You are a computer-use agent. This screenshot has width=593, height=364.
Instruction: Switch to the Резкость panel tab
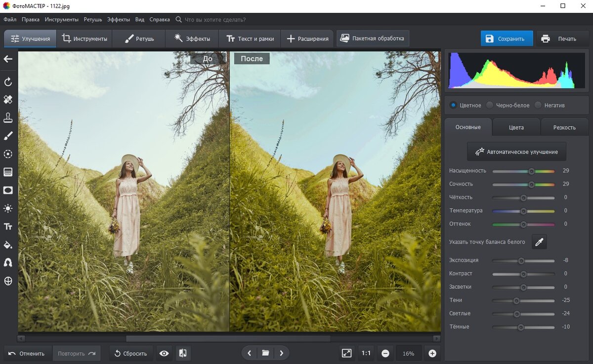pos(564,127)
